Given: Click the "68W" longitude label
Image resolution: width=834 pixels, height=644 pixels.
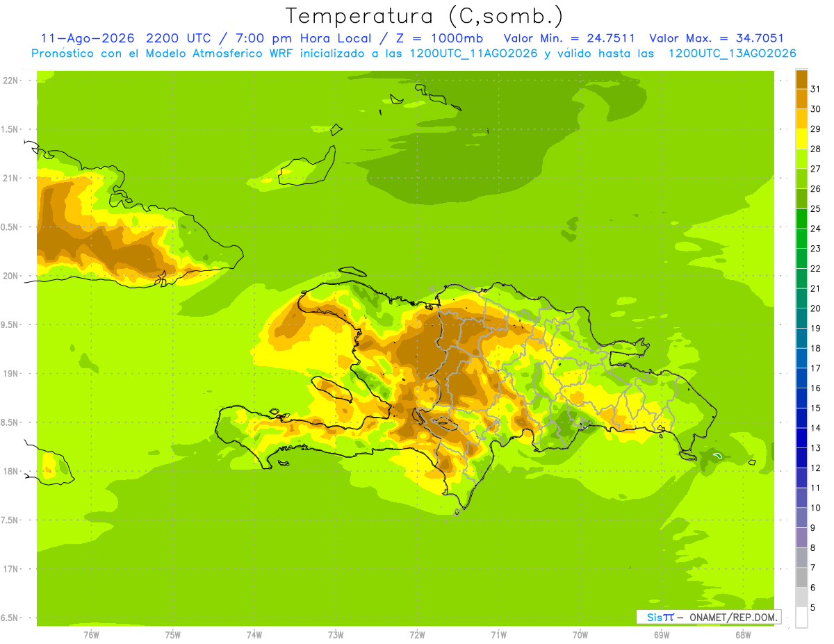Looking at the screenshot, I should pos(743,635).
